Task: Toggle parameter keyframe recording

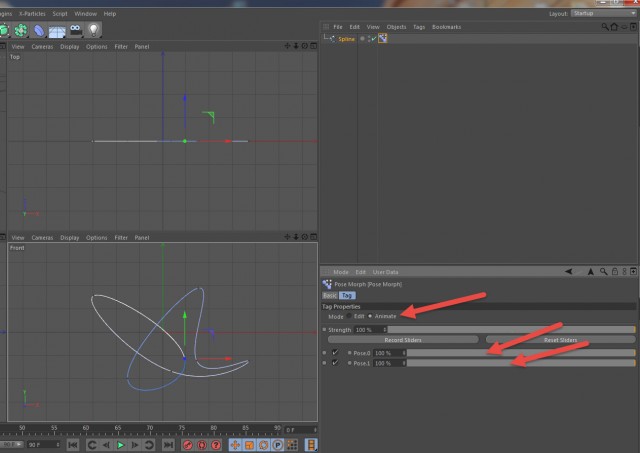Action: tap(278, 445)
